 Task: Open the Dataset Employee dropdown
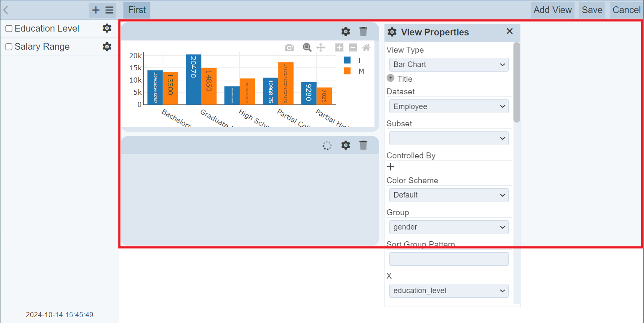click(449, 107)
